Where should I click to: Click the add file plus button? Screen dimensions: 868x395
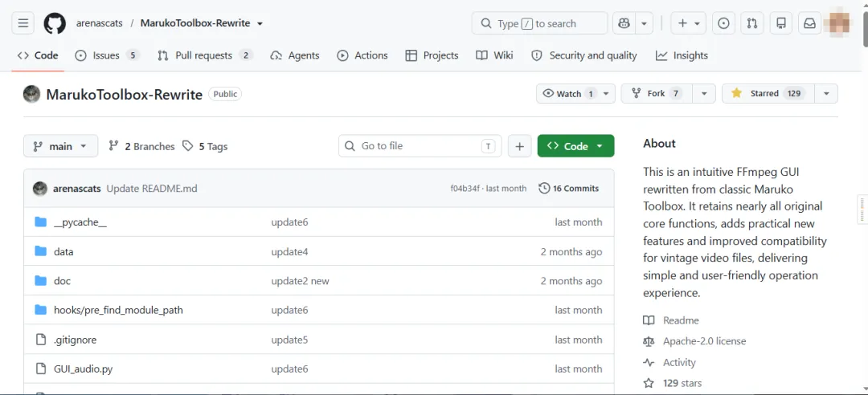pos(519,146)
